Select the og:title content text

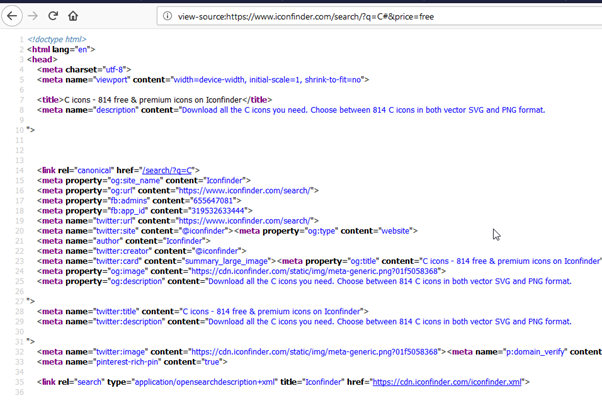pos(511,261)
